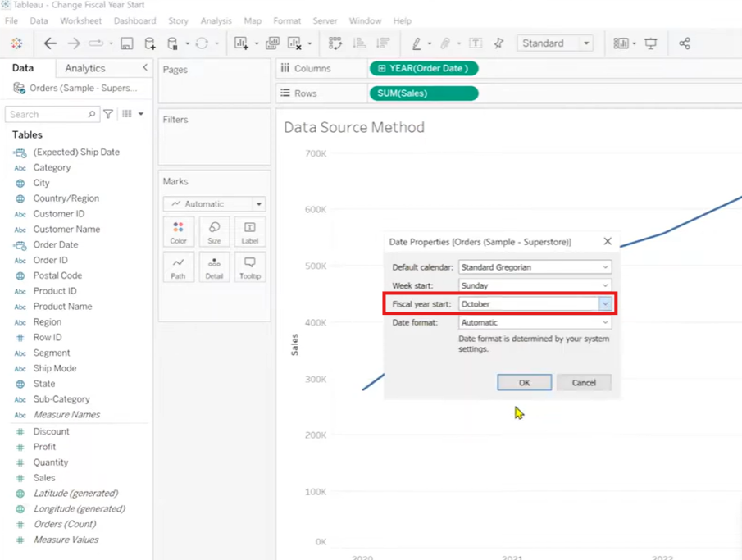Select the Sales measure
Image resolution: width=742 pixels, height=560 pixels.
coord(44,478)
